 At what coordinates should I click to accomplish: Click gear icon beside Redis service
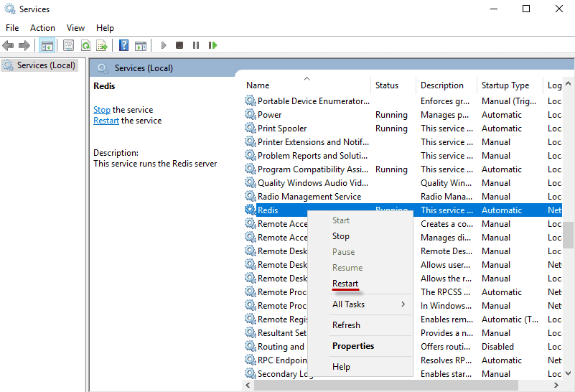click(250, 210)
